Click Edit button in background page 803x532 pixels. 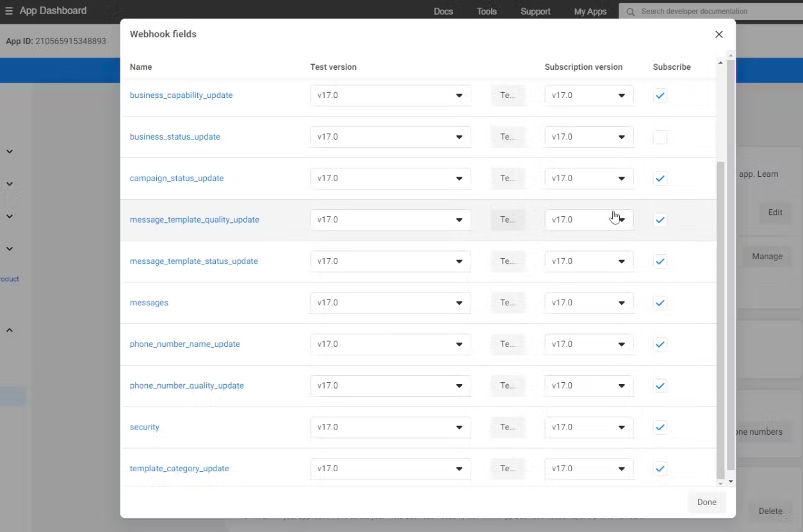[x=775, y=213]
